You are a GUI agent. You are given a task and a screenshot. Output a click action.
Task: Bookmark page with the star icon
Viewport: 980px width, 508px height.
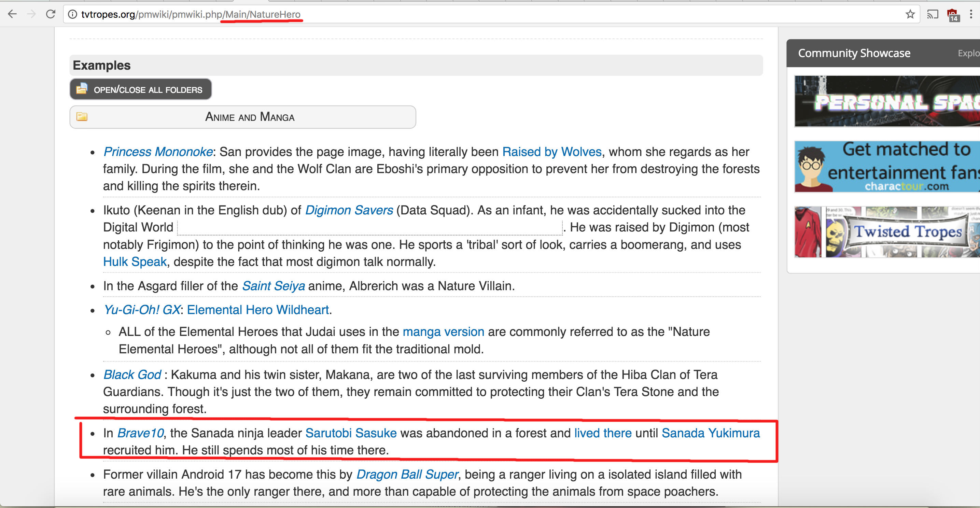tap(910, 14)
